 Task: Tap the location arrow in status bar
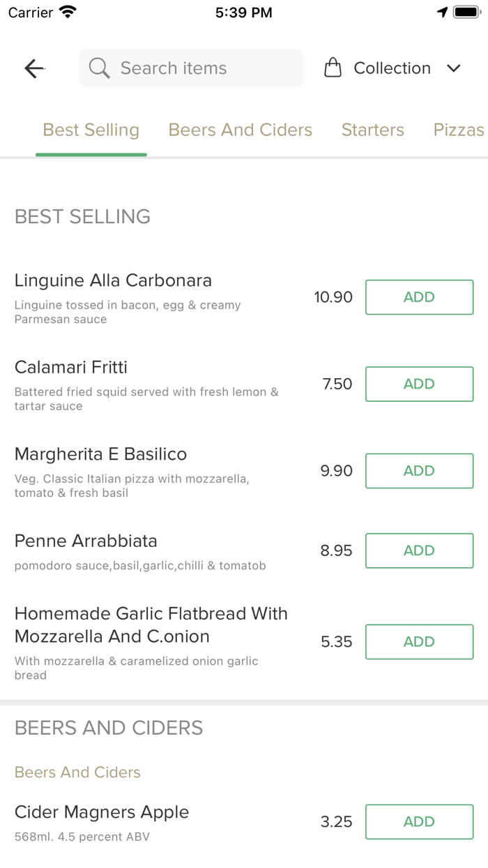pos(442,13)
